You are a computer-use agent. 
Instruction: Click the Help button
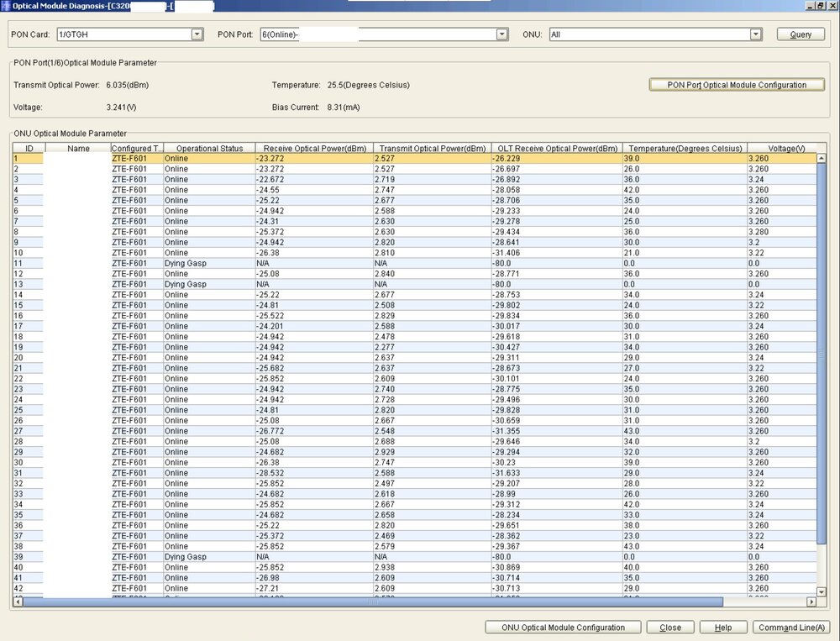(723, 628)
